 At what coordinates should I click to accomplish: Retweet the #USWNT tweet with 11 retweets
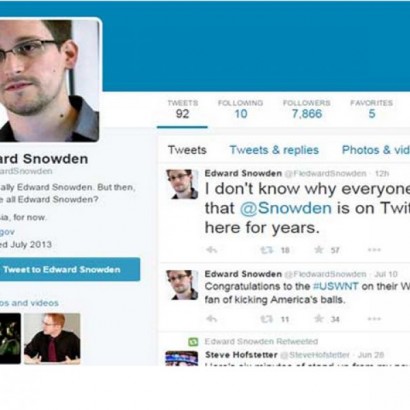pos(267,319)
